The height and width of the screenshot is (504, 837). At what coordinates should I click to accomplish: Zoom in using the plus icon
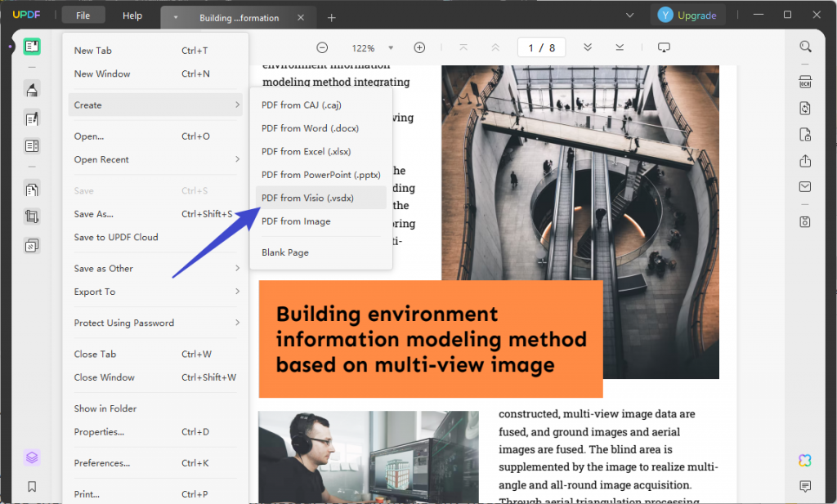click(419, 47)
